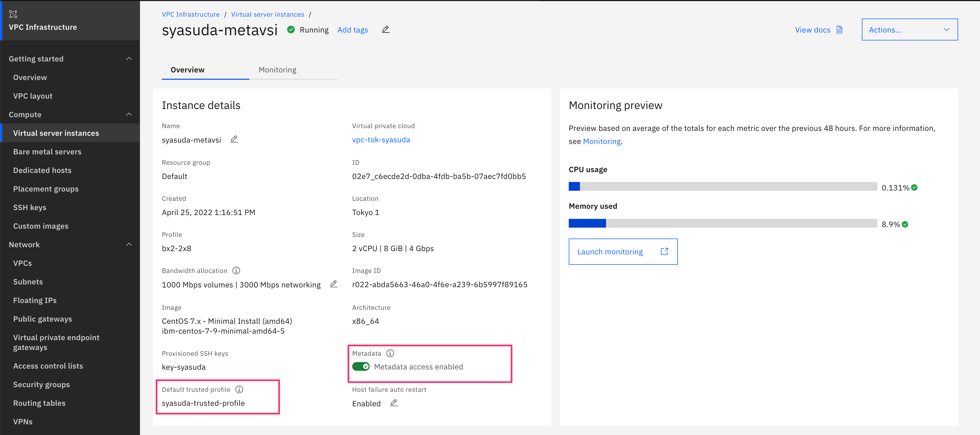Image resolution: width=980 pixels, height=435 pixels.
Task: Open vpc-tok-syasuda VPC link
Action: pos(381,140)
